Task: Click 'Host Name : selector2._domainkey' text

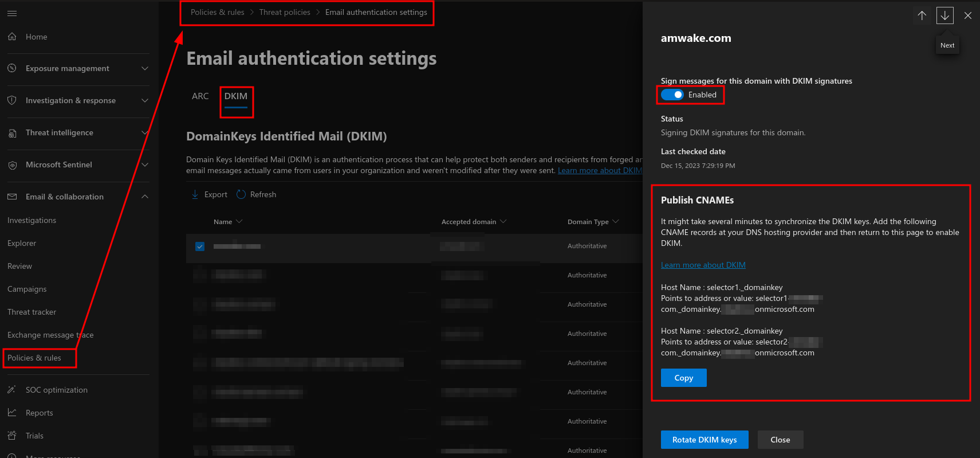Action: coord(722,331)
